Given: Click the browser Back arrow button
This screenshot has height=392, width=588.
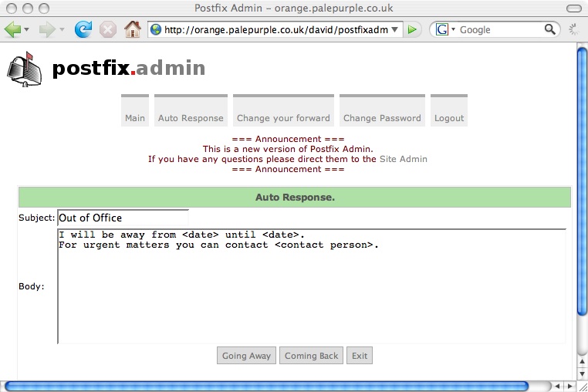Looking at the screenshot, I should tap(13, 29).
